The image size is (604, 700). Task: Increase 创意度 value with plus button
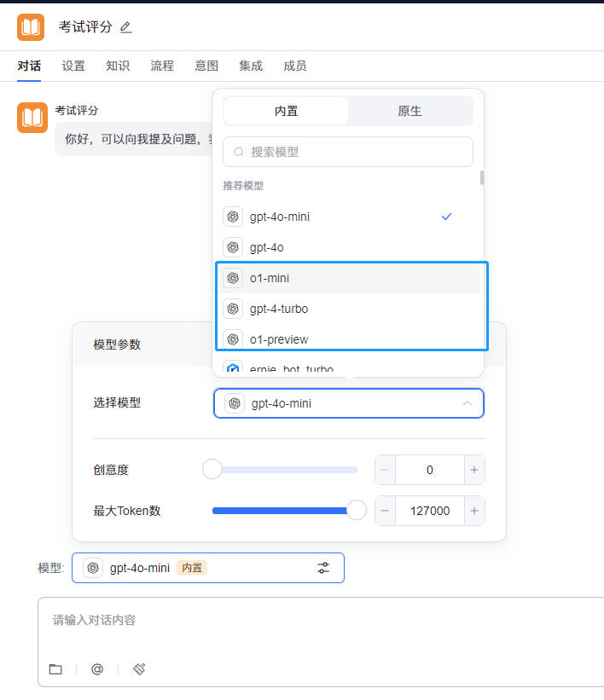(474, 470)
